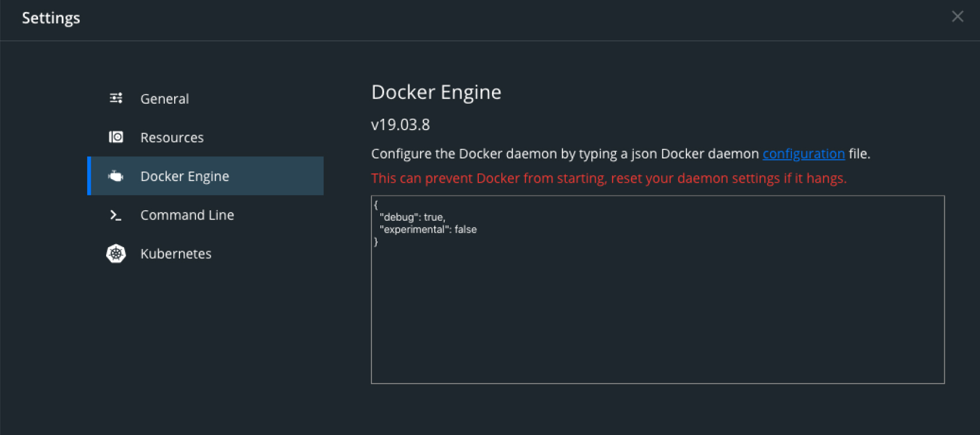Click the Docker Engine whale icon
The width and height of the screenshot is (980, 435).
[x=116, y=176]
